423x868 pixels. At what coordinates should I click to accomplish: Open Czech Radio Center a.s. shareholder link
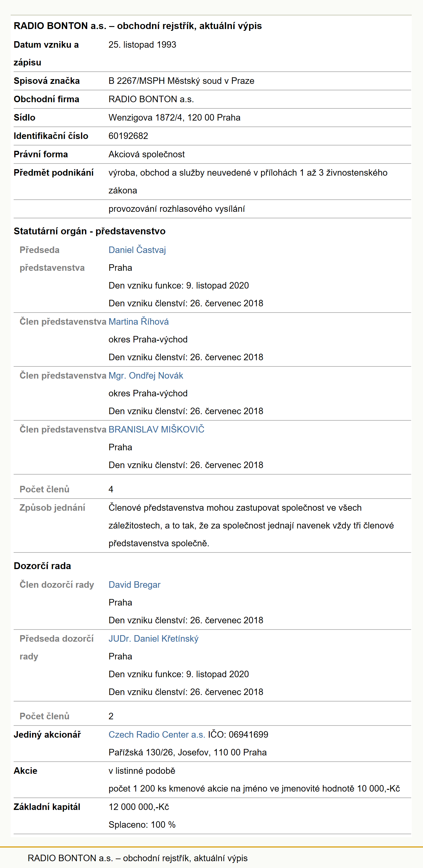click(x=157, y=735)
